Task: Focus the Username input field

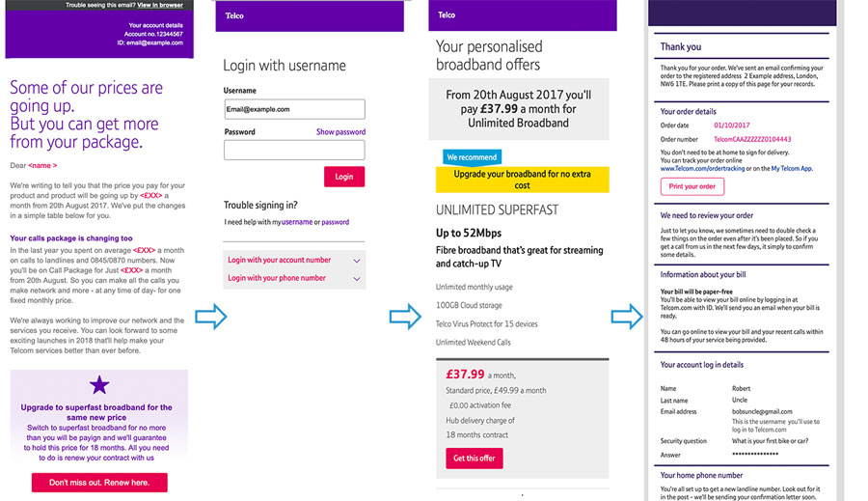Action: (x=294, y=109)
